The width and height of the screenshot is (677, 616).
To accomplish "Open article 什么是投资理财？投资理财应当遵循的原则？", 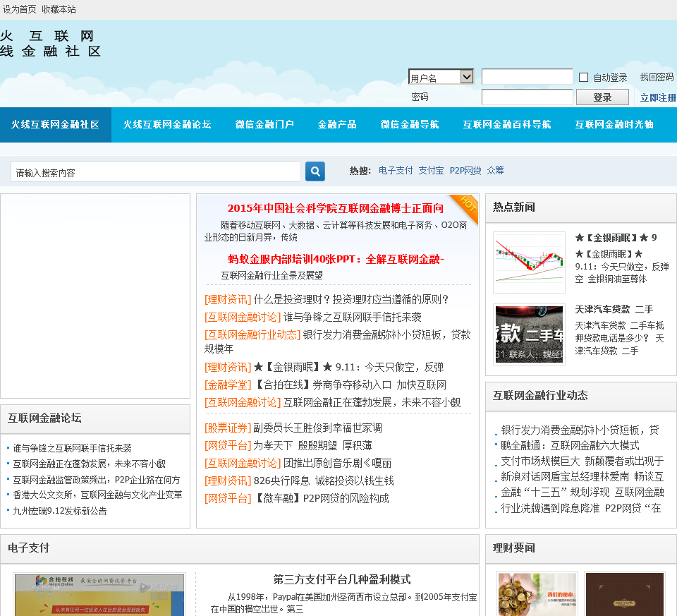I will [x=351, y=299].
